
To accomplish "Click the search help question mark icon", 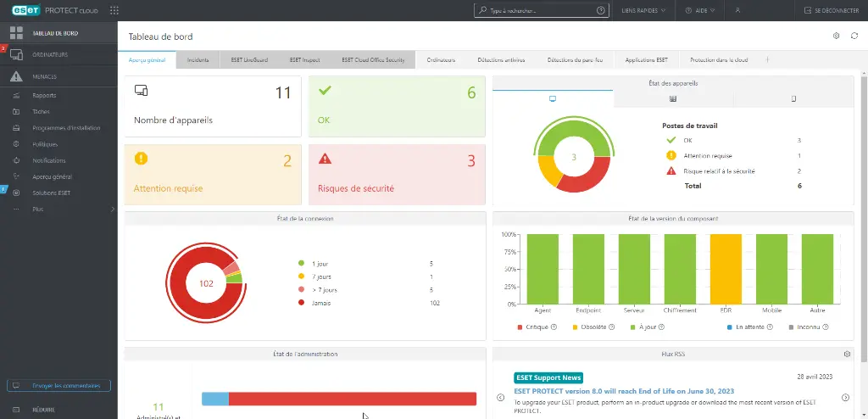I will click(601, 10).
